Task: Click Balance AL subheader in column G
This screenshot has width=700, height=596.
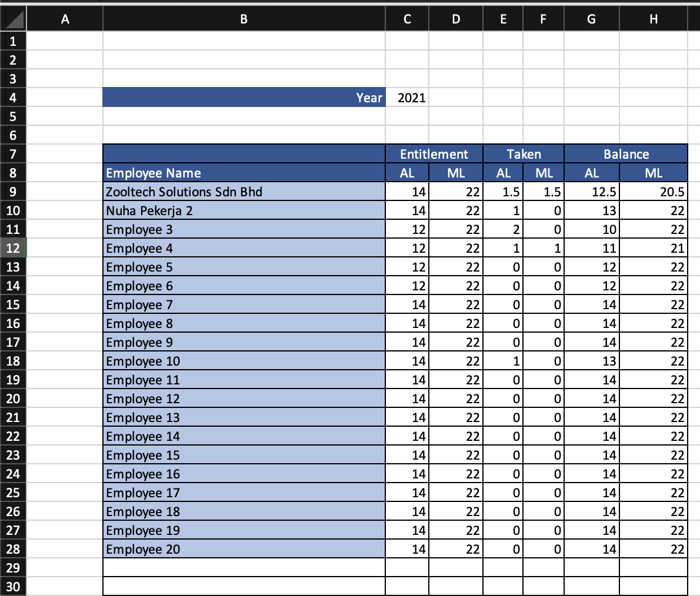Action: pyautogui.click(x=592, y=173)
